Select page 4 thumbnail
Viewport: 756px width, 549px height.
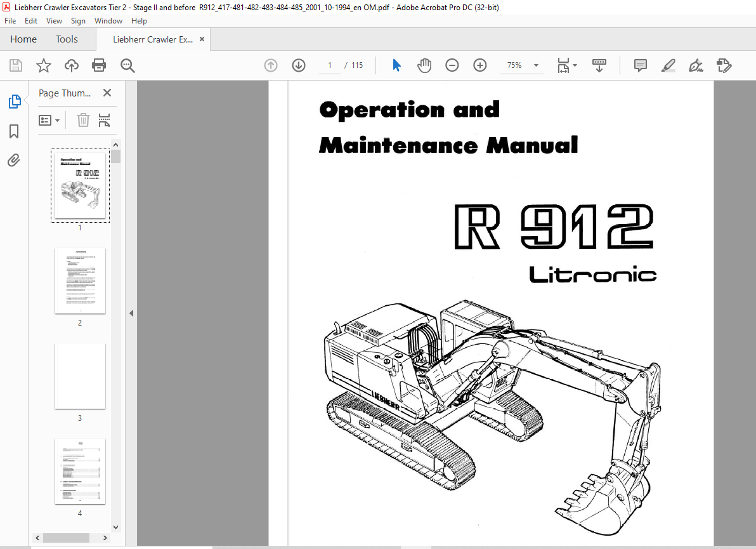click(x=80, y=472)
